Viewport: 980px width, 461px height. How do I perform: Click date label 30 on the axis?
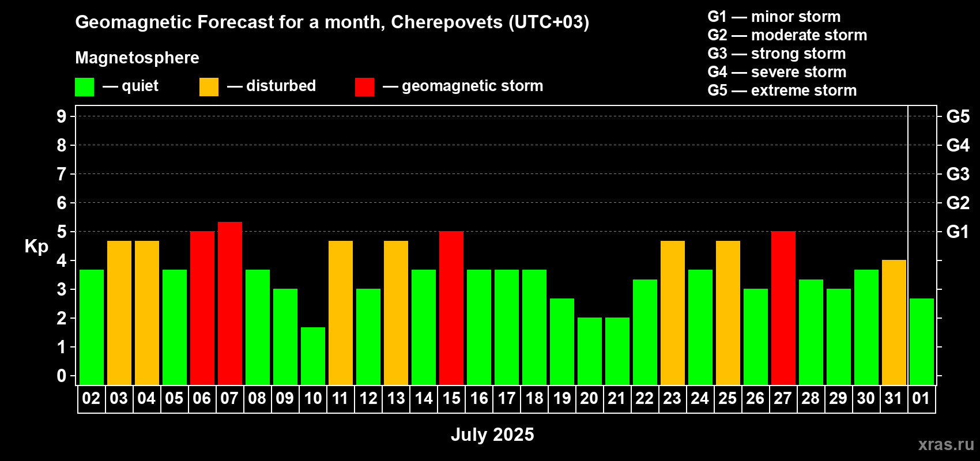pos(866,399)
